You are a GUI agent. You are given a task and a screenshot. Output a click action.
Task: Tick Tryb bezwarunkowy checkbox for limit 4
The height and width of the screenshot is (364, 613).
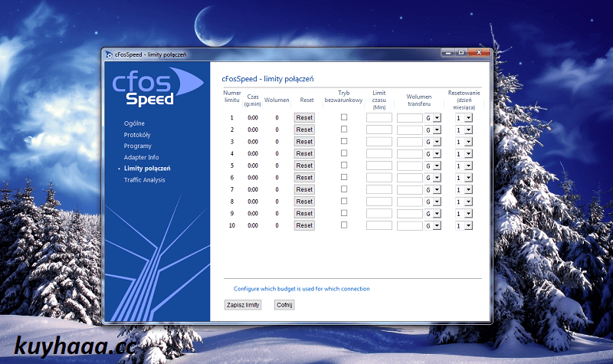344,152
